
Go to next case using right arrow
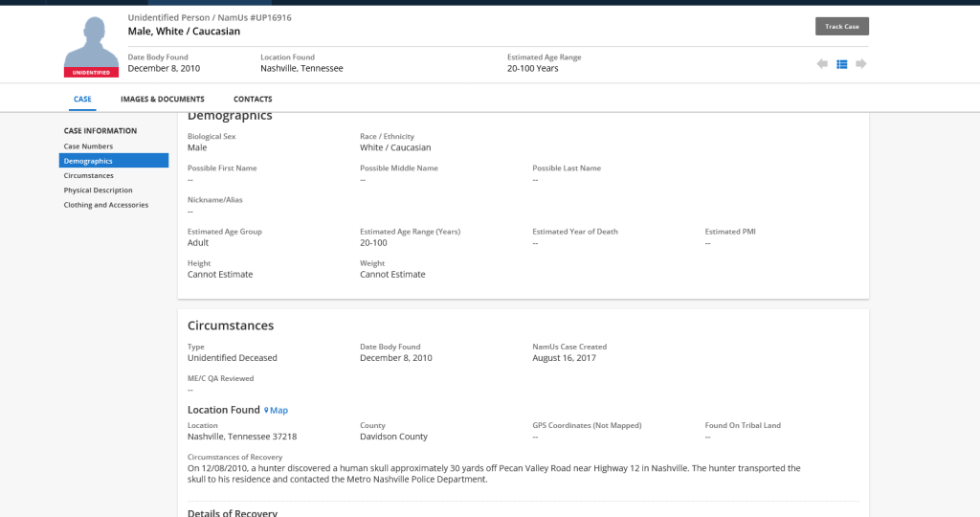pos(861,64)
